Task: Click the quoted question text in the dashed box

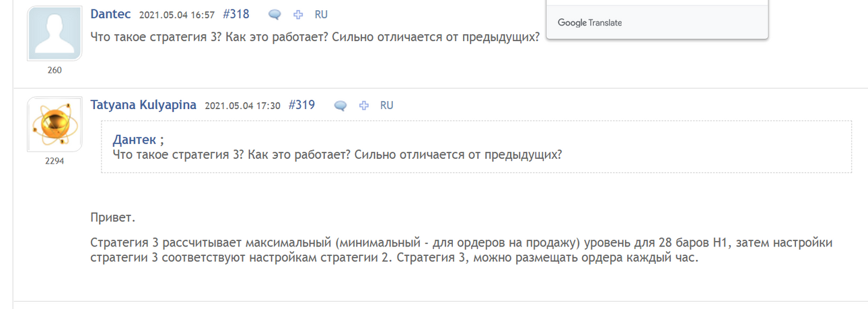Action: click(x=337, y=155)
